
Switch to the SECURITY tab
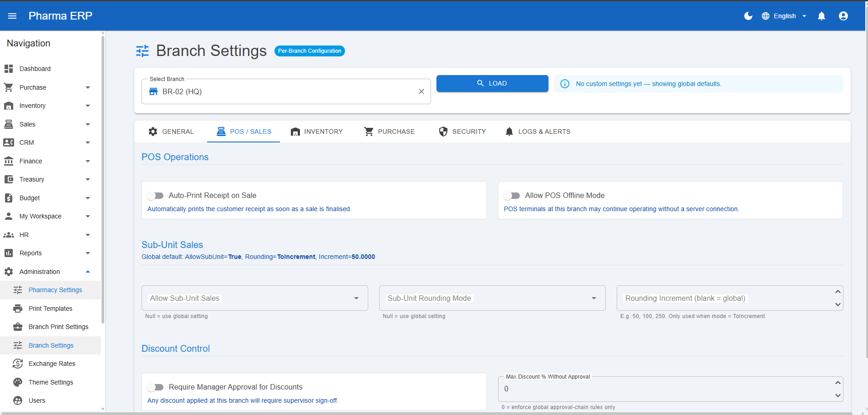(x=462, y=132)
